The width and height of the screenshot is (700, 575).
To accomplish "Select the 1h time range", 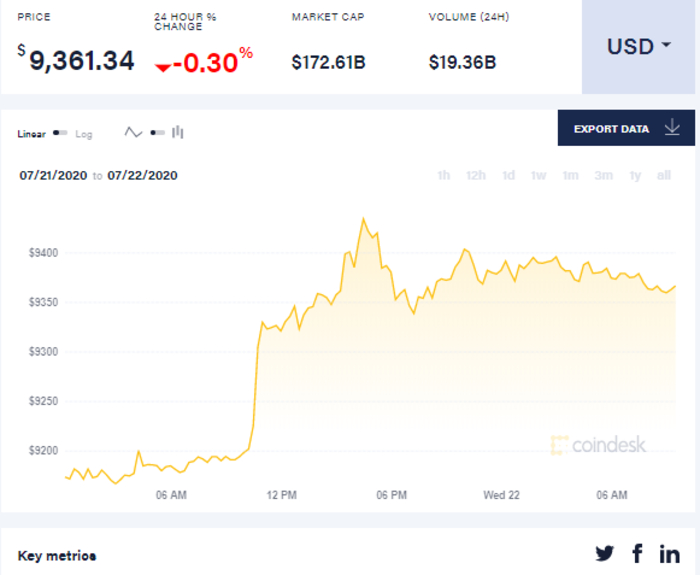I will (x=443, y=176).
